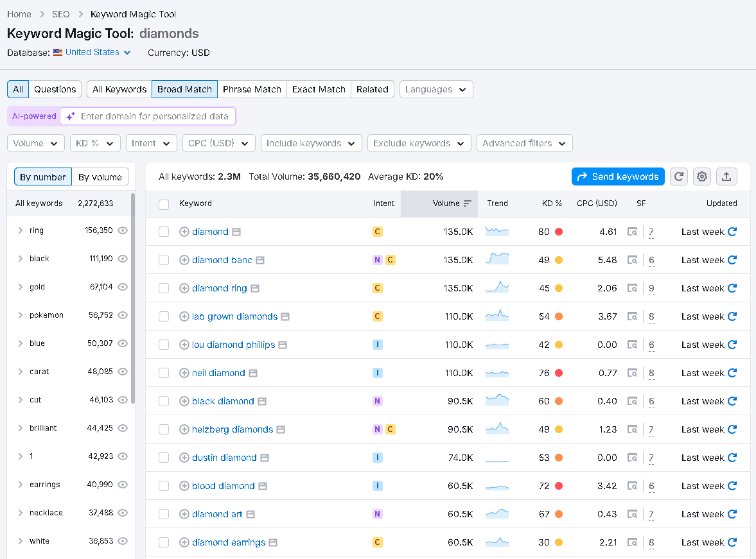This screenshot has height=559, width=756.
Task: Add 'diamond art' with plus icon
Action: (x=184, y=514)
